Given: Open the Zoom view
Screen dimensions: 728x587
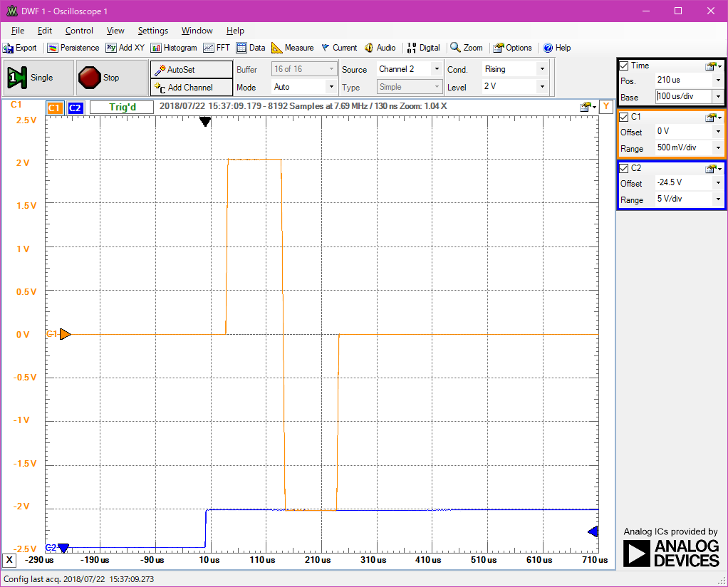Looking at the screenshot, I should [x=467, y=48].
